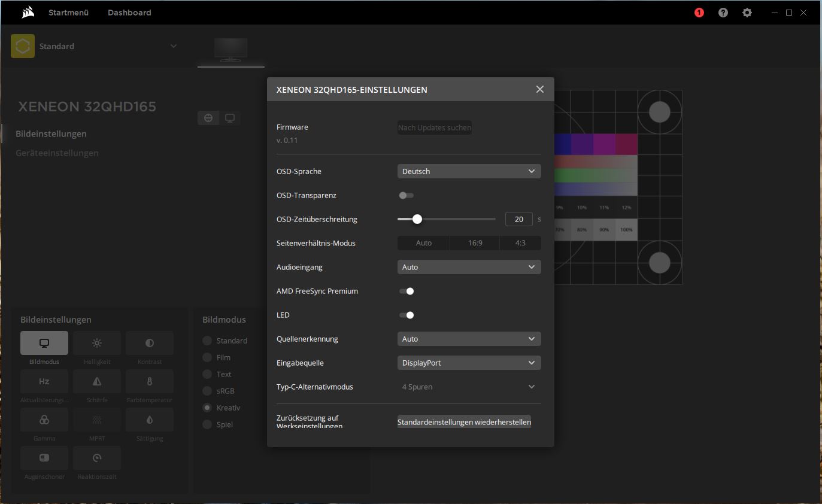Open the OSD-Sprache Deutsch dropdown
This screenshot has width=822, height=504.
point(469,171)
